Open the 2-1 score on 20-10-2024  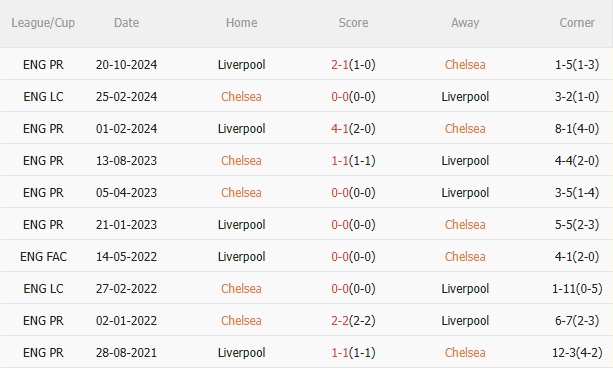click(340, 65)
